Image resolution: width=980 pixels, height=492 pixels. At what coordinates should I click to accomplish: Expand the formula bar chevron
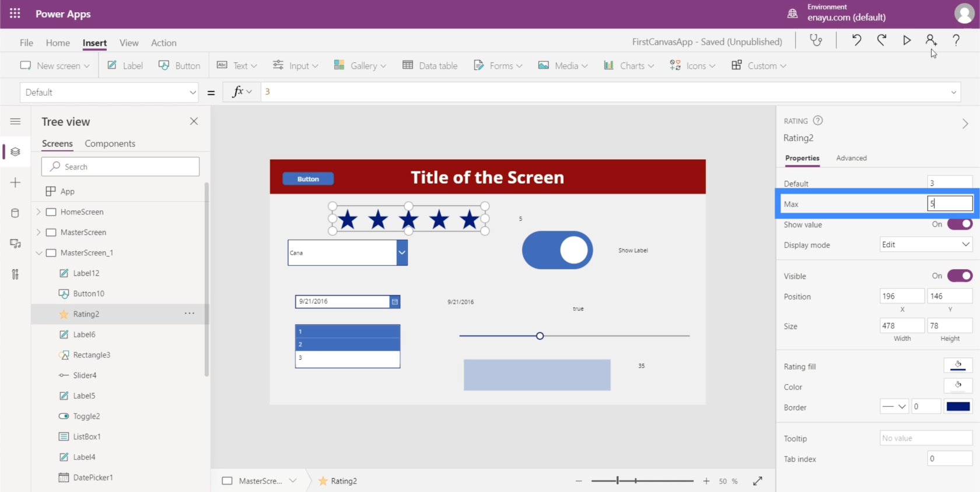point(954,92)
